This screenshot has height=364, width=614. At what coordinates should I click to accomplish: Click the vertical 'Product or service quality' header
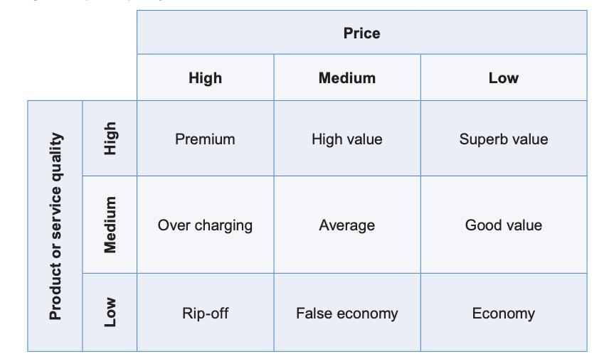tap(55, 226)
